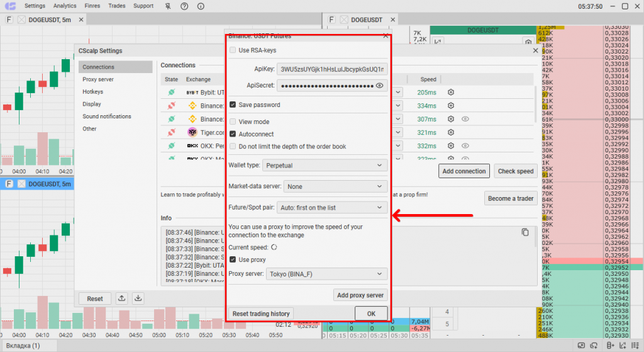
Task: Enable the View mode checkbox
Action: point(233,122)
